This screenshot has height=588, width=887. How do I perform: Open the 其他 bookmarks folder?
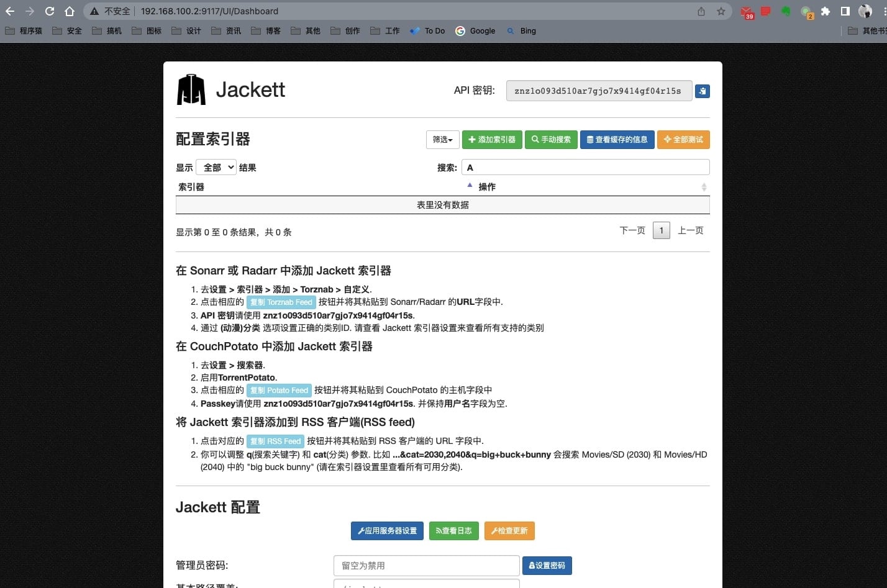pos(306,30)
